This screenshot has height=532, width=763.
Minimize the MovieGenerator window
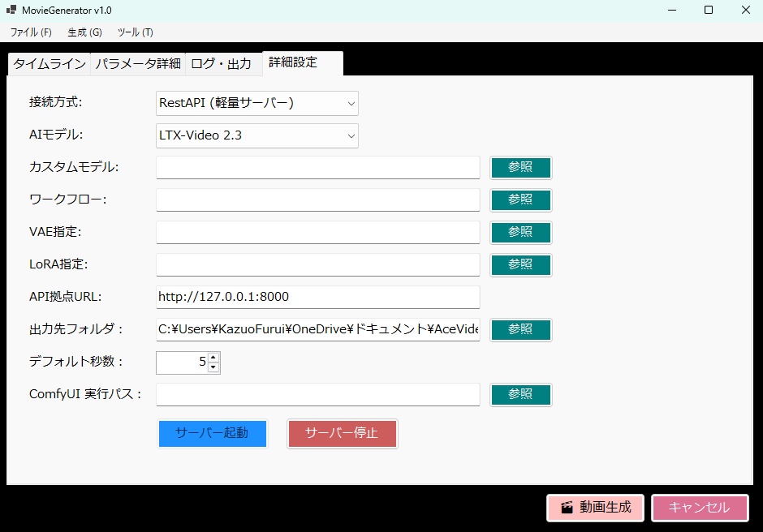(672, 11)
